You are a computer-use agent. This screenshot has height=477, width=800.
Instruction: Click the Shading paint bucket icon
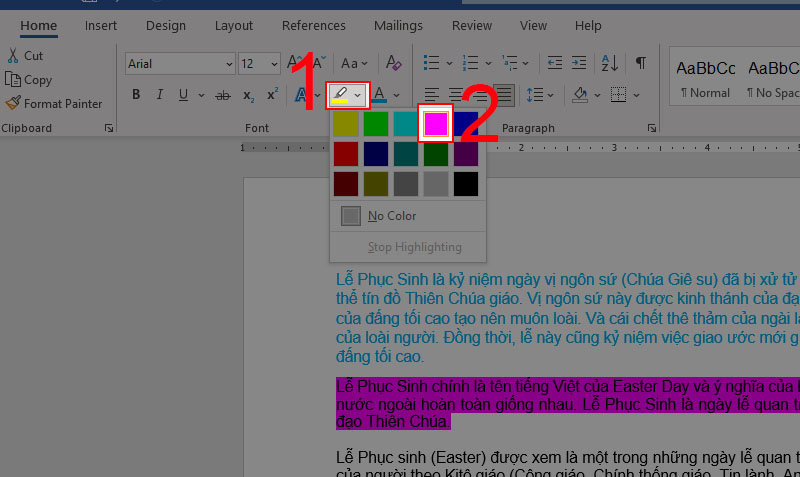point(579,95)
